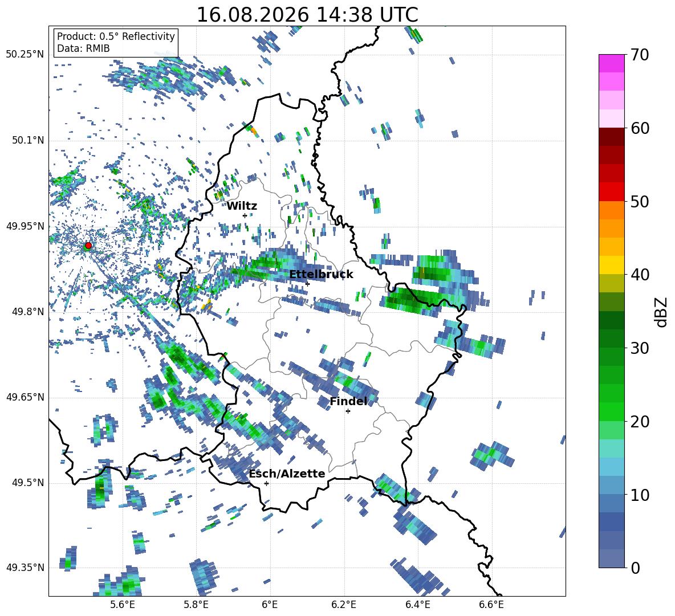The width and height of the screenshot is (675, 616).
Task: Click the dBZ colorbar axis label
Action: point(662,312)
